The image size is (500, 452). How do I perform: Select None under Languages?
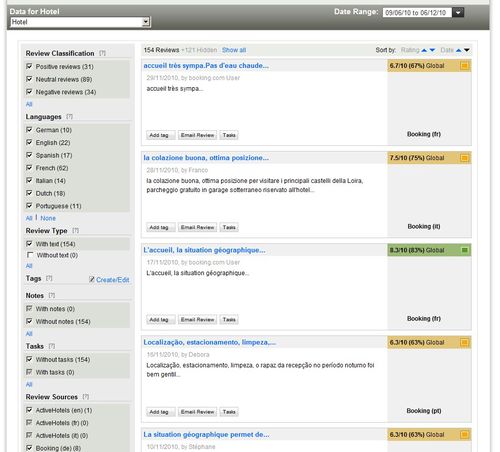pyautogui.click(x=48, y=218)
